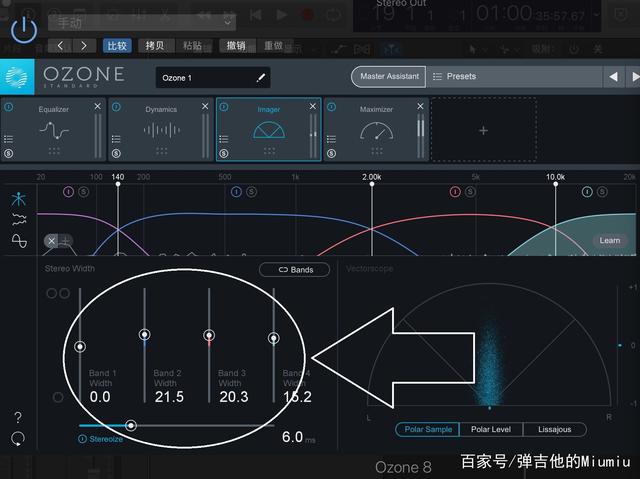This screenshot has width=640, height=479.
Task: Add a new module with plus slot
Action: pos(484,131)
